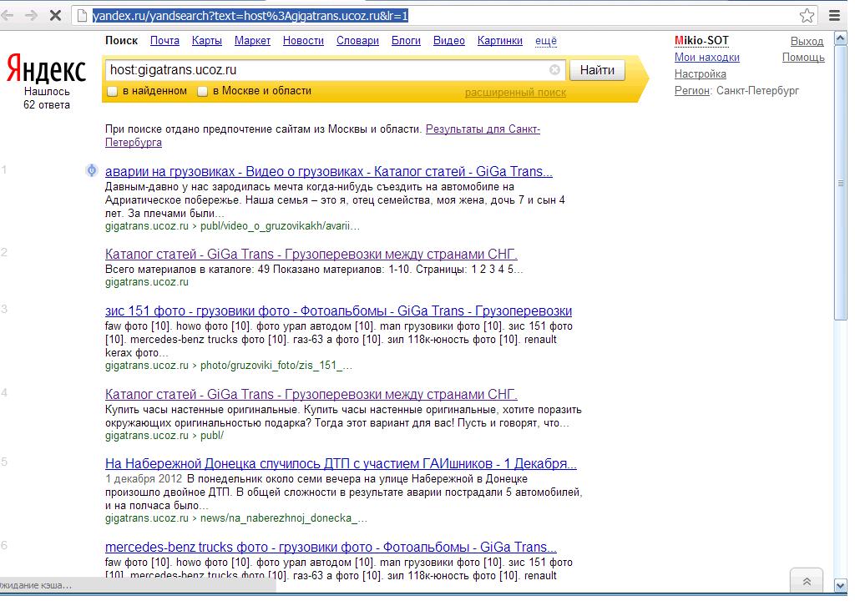855x616 pixels.
Task: Click the Найти search button
Action: 597,70
